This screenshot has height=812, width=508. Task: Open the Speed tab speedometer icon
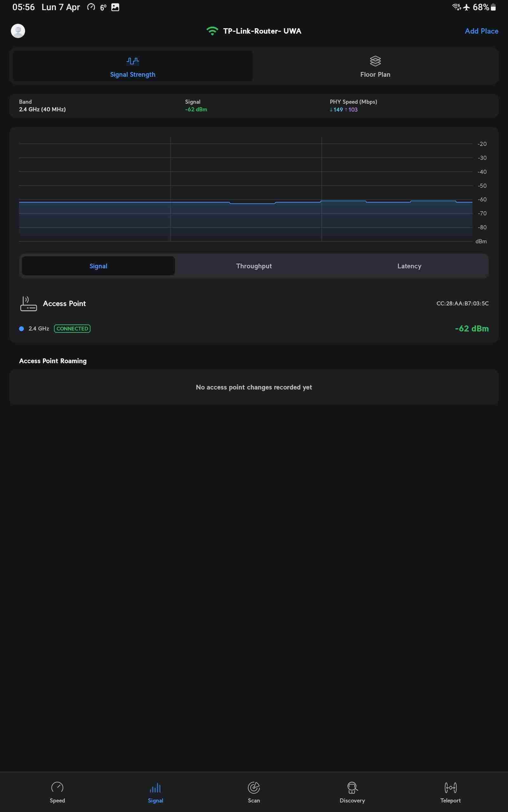(x=57, y=787)
